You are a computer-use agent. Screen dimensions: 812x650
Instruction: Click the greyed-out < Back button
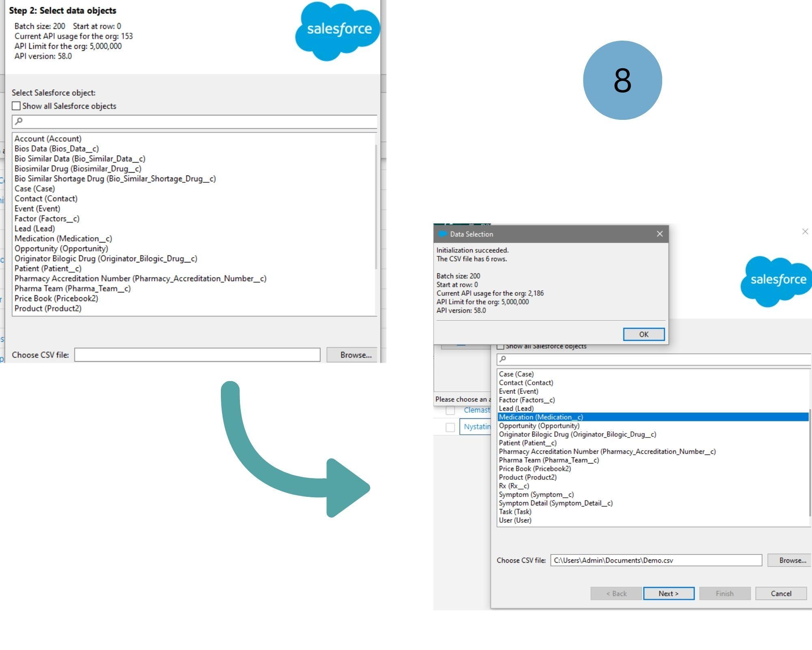tap(616, 593)
